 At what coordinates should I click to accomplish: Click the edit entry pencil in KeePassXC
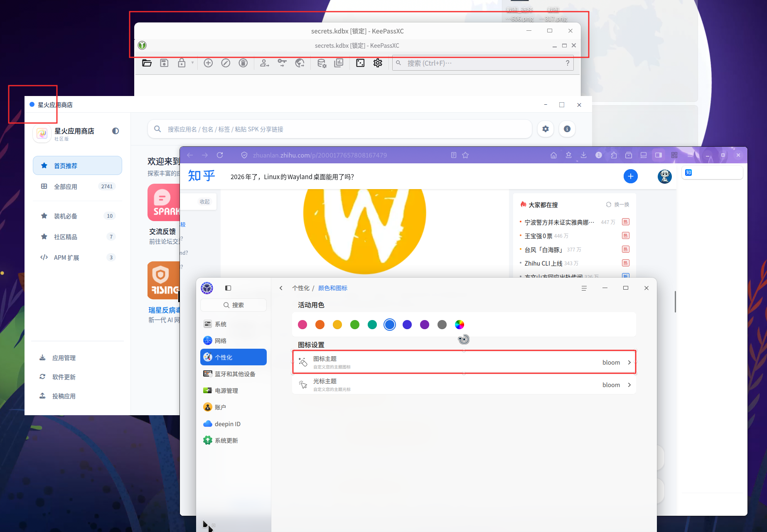point(226,63)
